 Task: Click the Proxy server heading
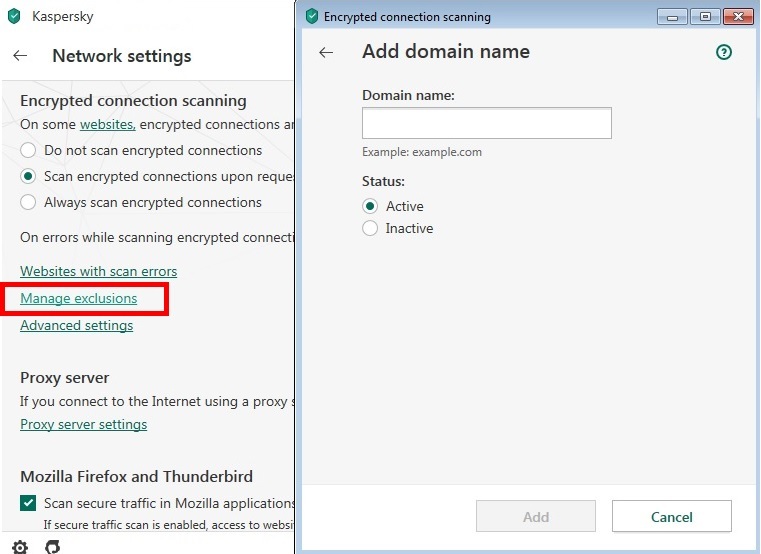(x=65, y=378)
